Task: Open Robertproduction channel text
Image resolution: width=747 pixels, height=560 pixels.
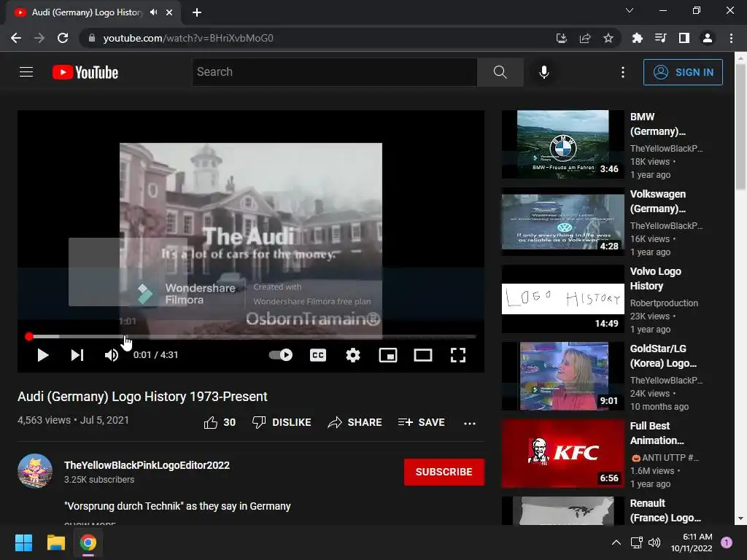Action: (x=664, y=303)
